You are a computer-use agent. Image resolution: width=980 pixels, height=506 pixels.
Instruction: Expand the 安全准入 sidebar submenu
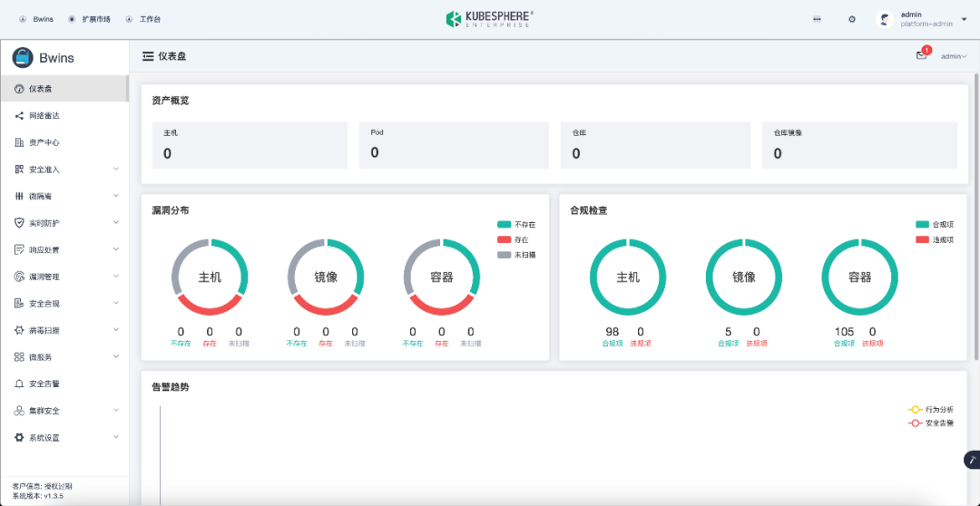click(x=67, y=170)
